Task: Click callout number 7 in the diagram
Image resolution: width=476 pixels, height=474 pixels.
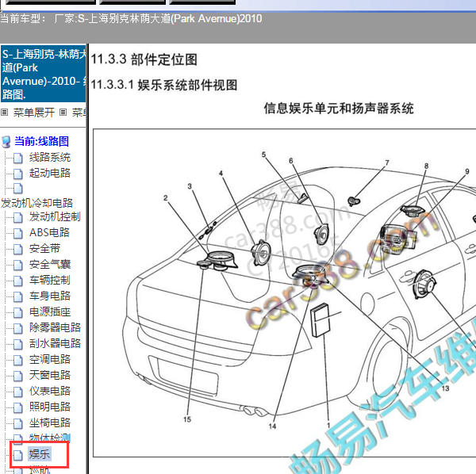Action: click(387, 162)
